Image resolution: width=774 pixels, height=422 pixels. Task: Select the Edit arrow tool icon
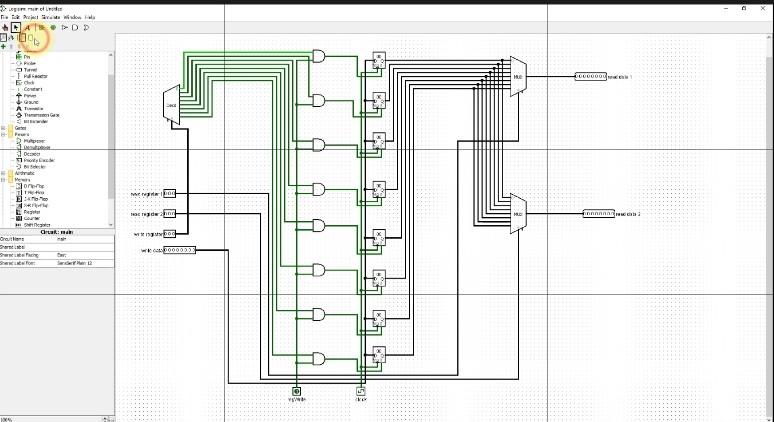click(x=16, y=28)
